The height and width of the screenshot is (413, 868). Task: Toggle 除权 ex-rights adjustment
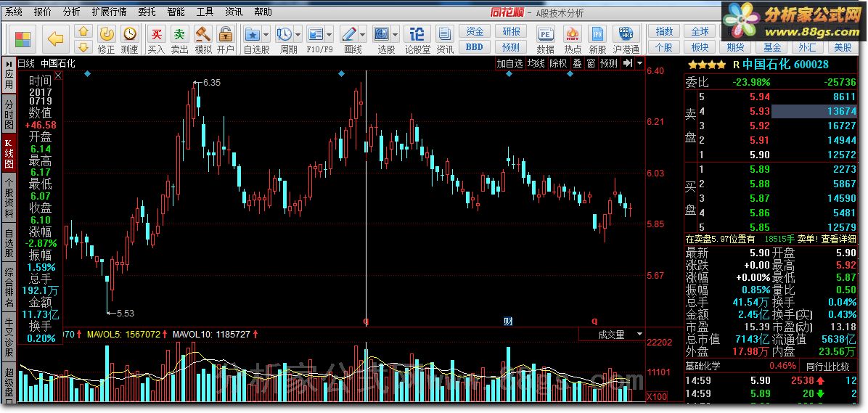pyautogui.click(x=558, y=63)
